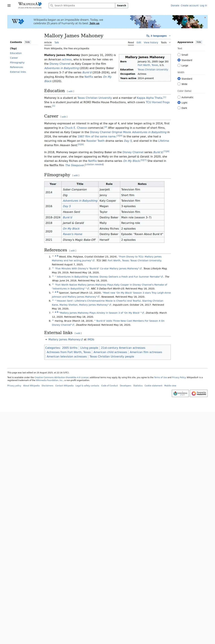The width and height of the screenshot is (215, 644).
Task: Select the Edit tab
Action: (139, 42)
